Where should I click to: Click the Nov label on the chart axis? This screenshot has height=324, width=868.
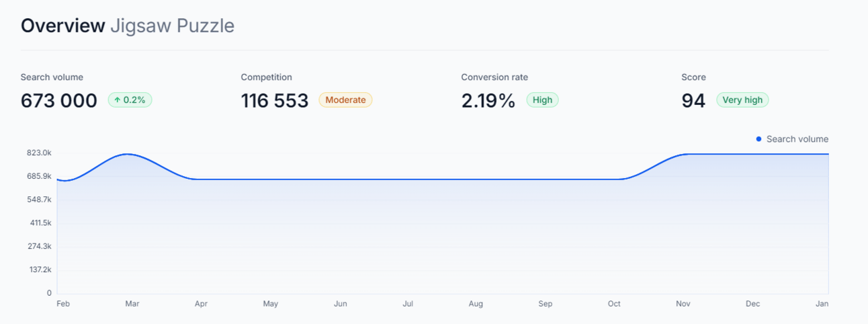(683, 304)
